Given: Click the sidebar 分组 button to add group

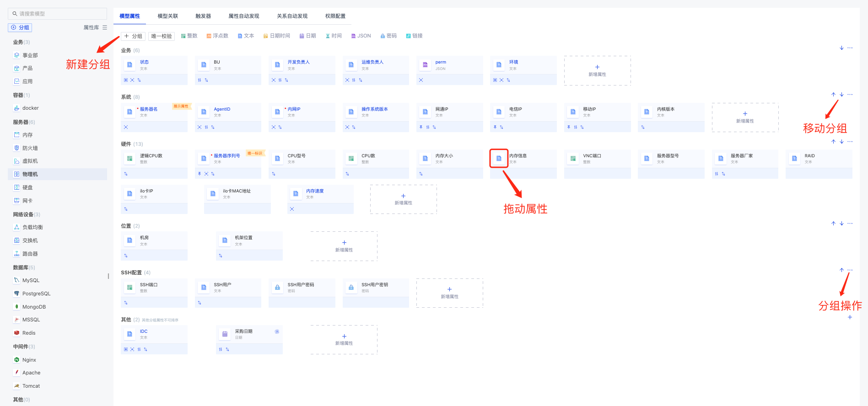Looking at the screenshot, I should coord(20,27).
